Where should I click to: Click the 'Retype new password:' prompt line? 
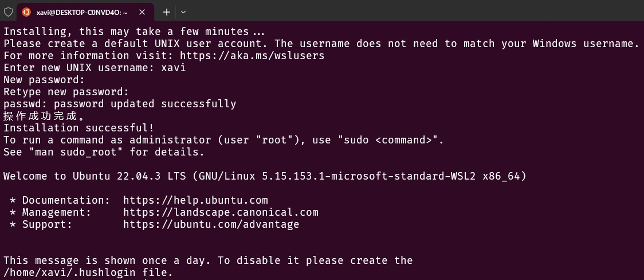tap(66, 92)
